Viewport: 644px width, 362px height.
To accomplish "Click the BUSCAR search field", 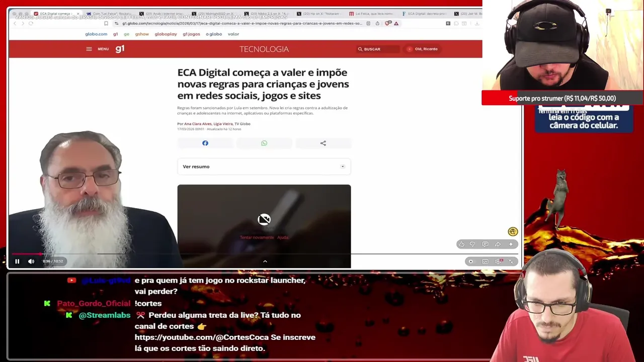I will pyautogui.click(x=378, y=49).
